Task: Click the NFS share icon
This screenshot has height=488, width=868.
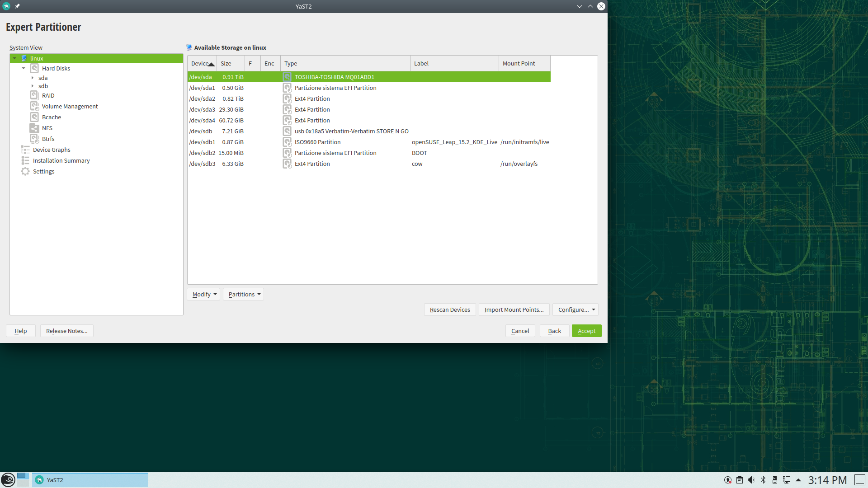Action: [x=34, y=128]
